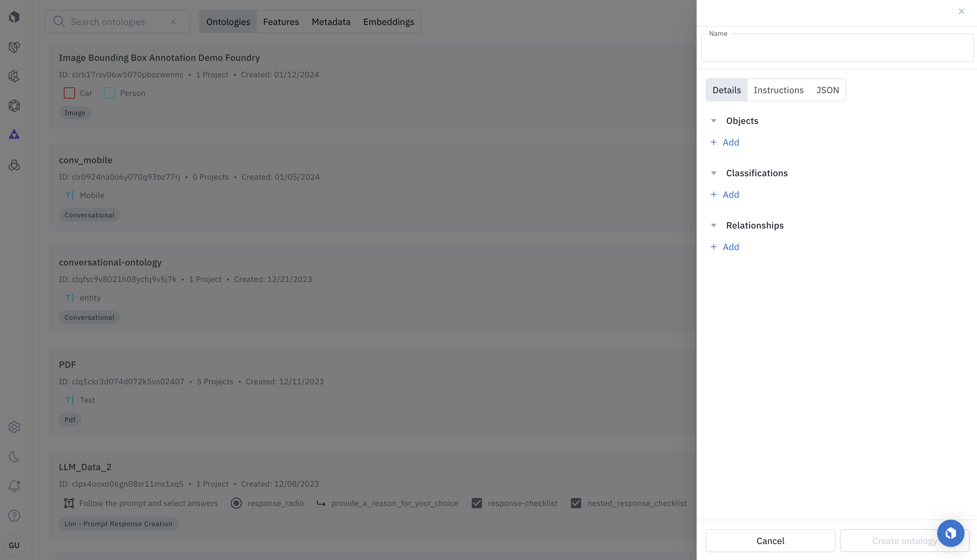
Task: Close the create ontology panel
Action: point(961,12)
